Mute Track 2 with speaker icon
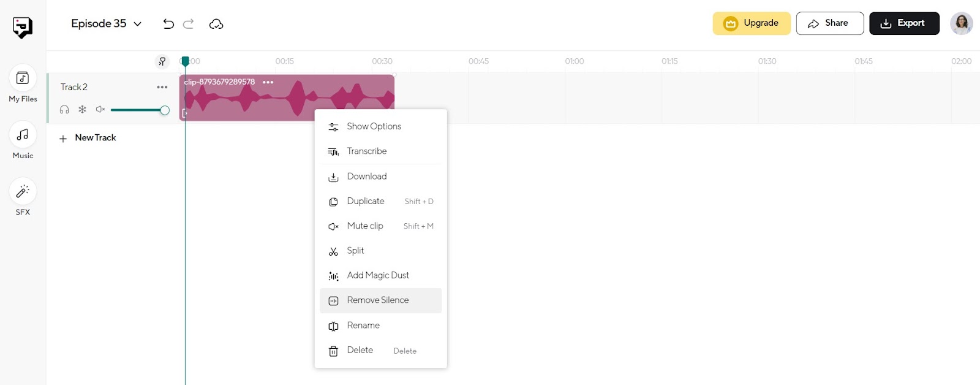The image size is (980, 385). coord(100,110)
